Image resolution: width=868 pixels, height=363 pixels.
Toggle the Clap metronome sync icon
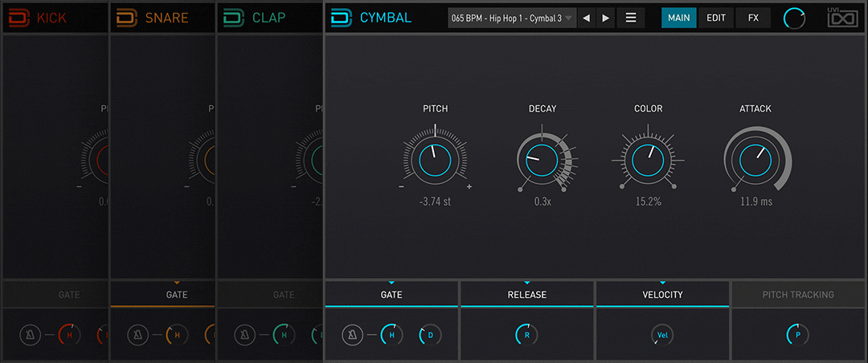coord(244,335)
